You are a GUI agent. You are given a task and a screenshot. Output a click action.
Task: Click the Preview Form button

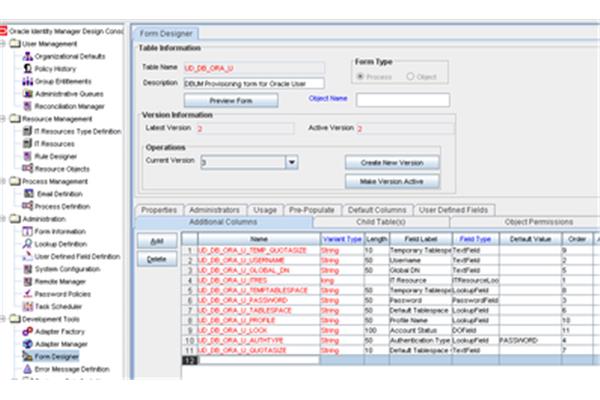pyautogui.click(x=231, y=101)
